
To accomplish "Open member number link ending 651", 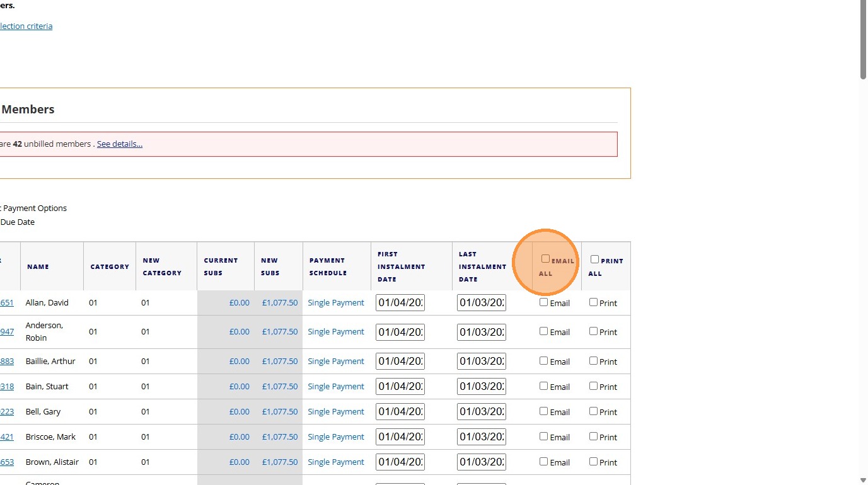I will click(x=6, y=302).
